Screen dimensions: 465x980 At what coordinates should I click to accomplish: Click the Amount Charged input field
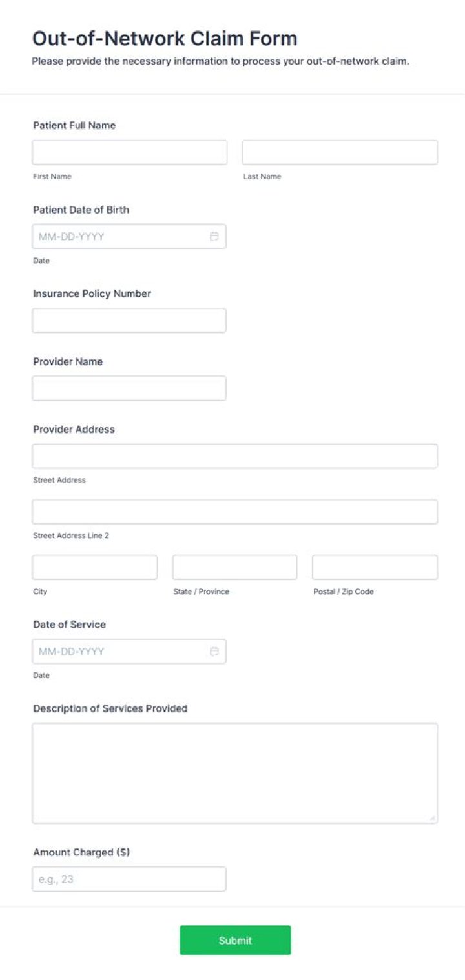[129, 879]
